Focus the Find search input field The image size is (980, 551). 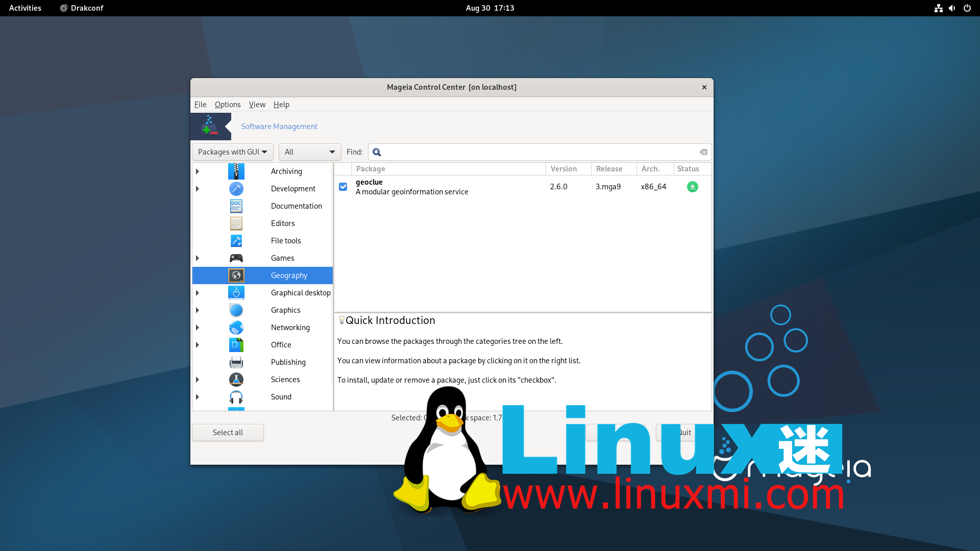click(x=540, y=152)
